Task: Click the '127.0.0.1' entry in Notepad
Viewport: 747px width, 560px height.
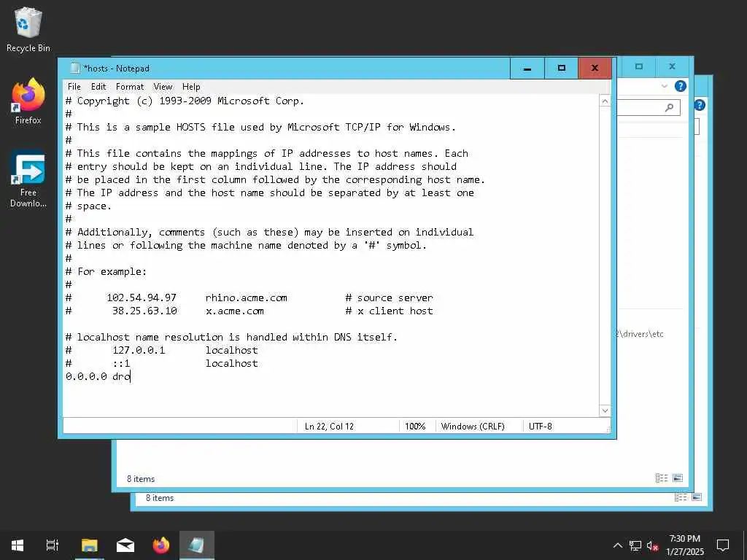Action: 139,351
